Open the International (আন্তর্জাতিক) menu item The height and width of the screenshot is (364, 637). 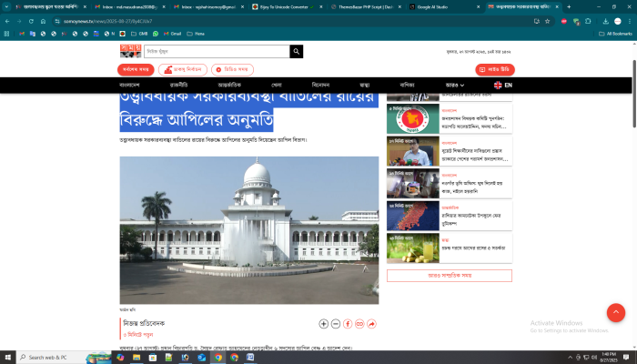click(229, 85)
